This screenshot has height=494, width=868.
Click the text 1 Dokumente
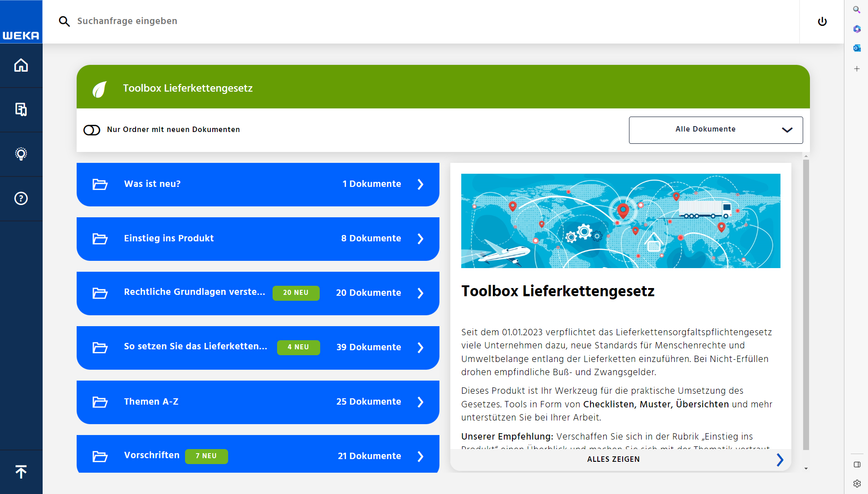pyautogui.click(x=371, y=184)
